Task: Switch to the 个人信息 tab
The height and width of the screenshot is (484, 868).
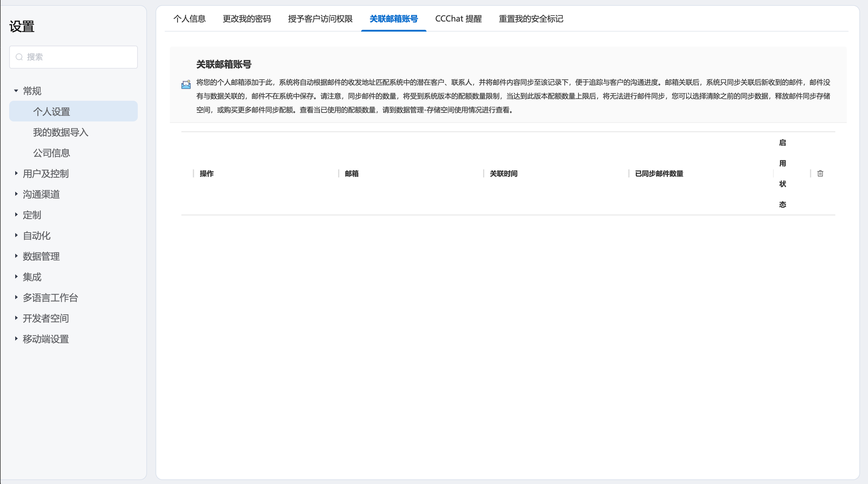Action: tap(189, 19)
